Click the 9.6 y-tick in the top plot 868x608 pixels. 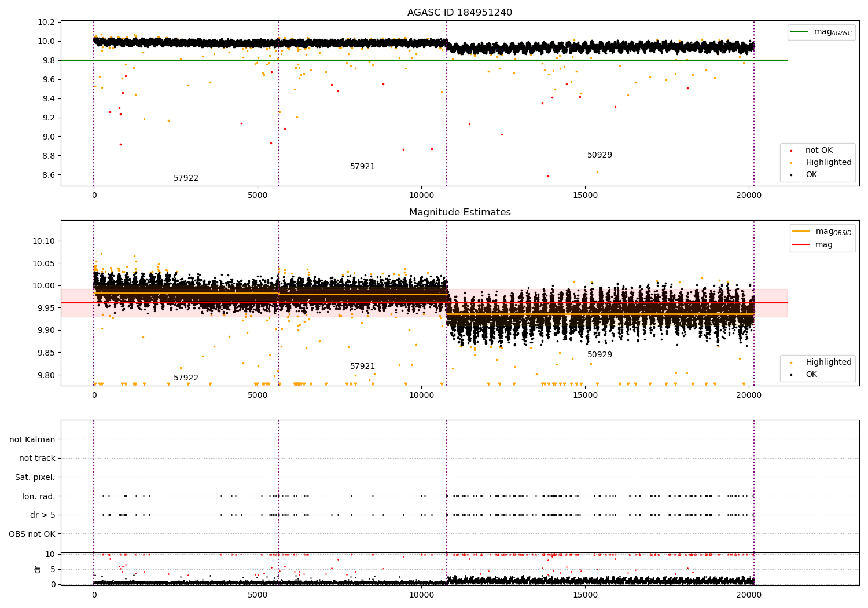tap(49, 79)
